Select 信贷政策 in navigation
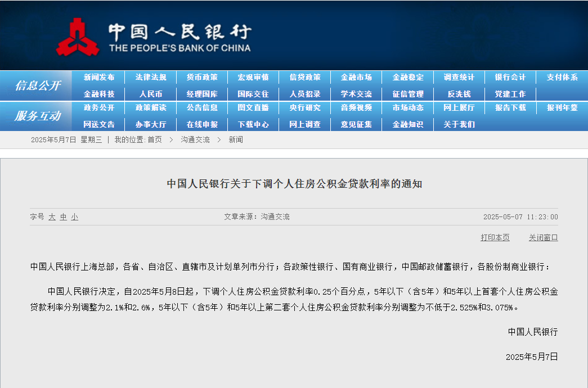Viewport: 588px width, 388px height. [x=305, y=77]
